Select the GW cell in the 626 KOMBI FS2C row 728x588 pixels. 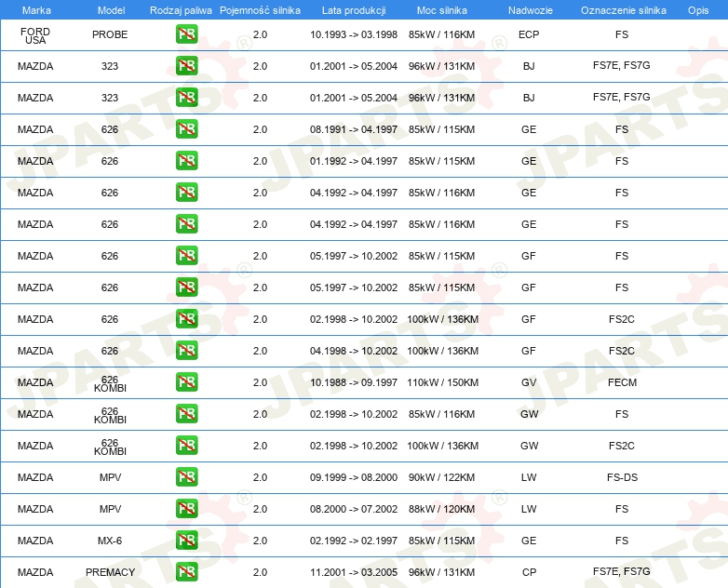[529, 446]
